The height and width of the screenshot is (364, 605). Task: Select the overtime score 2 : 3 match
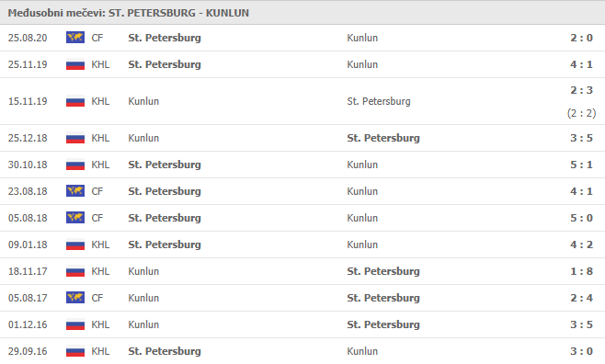(581, 90)
